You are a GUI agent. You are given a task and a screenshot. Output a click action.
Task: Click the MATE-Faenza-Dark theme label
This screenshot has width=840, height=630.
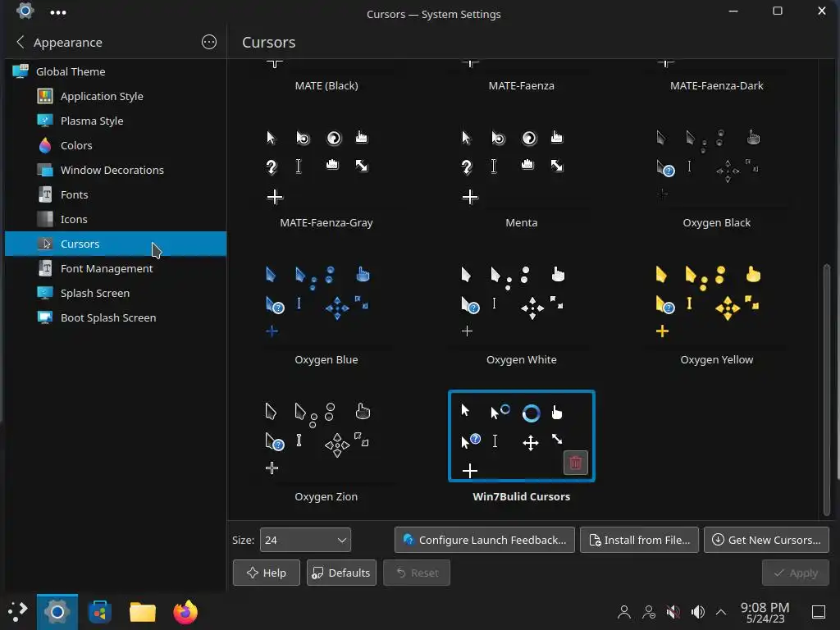pyautogui.click(x=716, y=85)
